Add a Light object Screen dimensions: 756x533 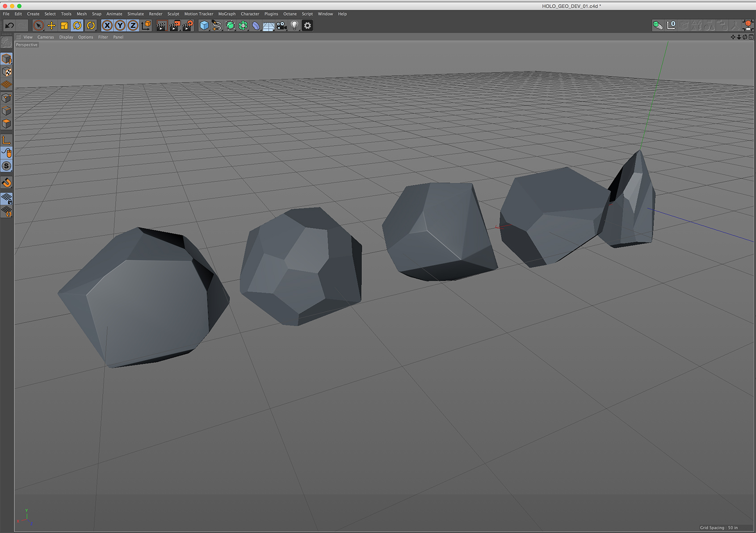click(x=294, y=25)
